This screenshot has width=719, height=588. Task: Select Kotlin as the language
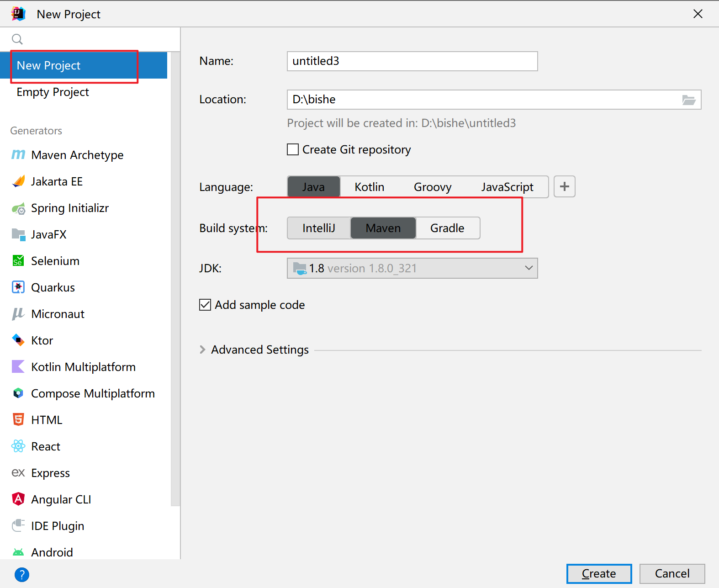tap(370, 187)
